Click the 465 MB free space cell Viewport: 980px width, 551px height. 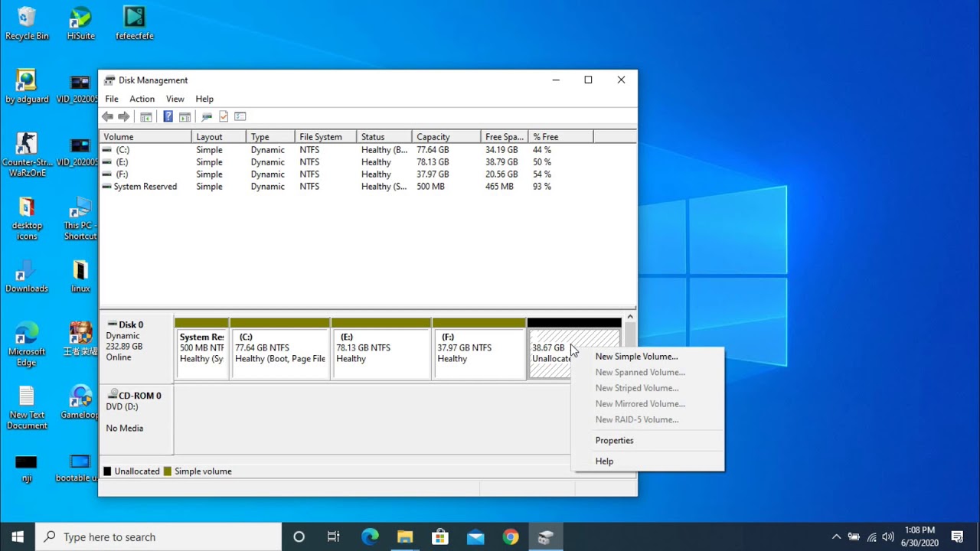(x=499, y=187)
